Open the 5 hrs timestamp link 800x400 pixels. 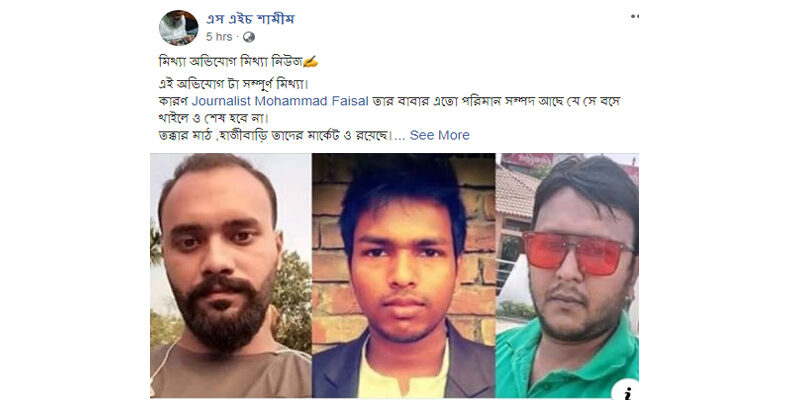(x=219, y=37)
